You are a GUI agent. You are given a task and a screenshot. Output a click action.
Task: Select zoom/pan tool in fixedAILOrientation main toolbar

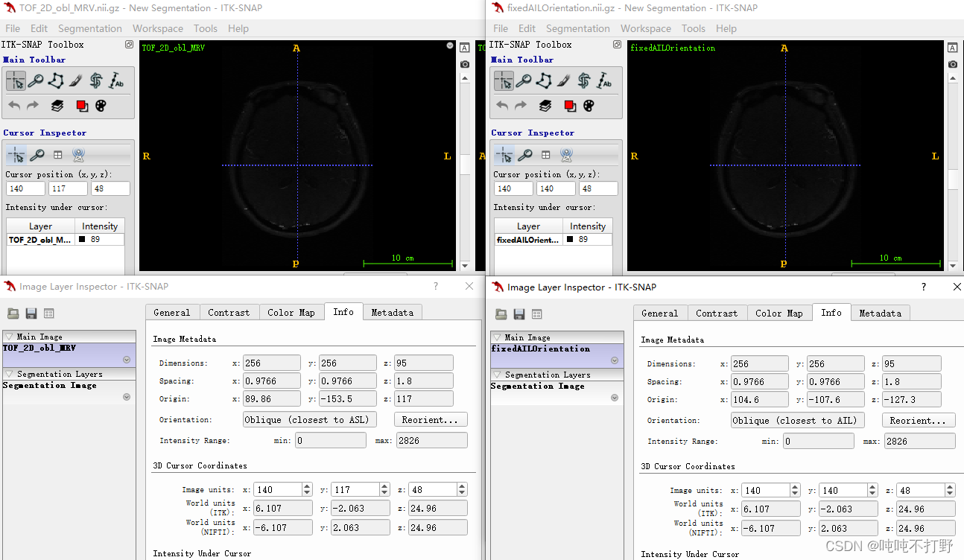(524, 81)
